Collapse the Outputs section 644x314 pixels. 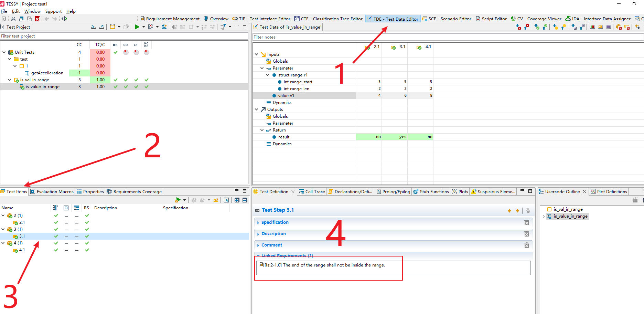257,109
